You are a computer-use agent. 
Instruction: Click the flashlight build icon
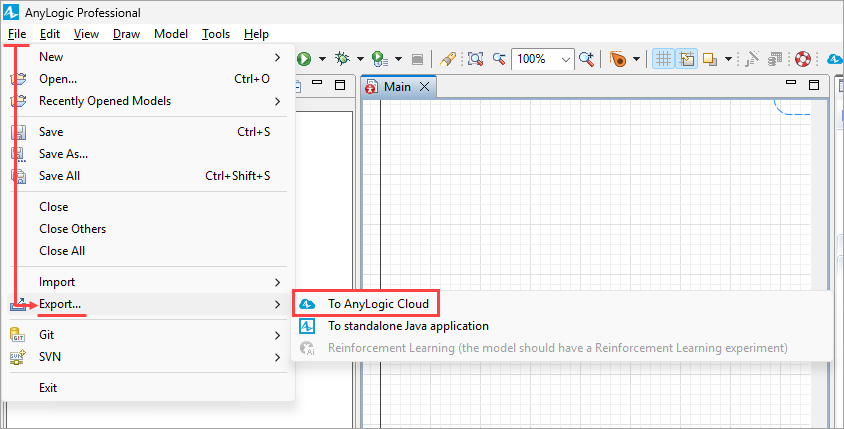(x=448, y=59)
